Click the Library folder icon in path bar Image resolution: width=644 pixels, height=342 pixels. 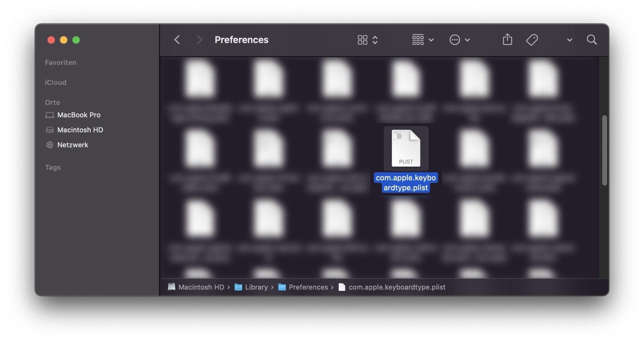(238, 287)
